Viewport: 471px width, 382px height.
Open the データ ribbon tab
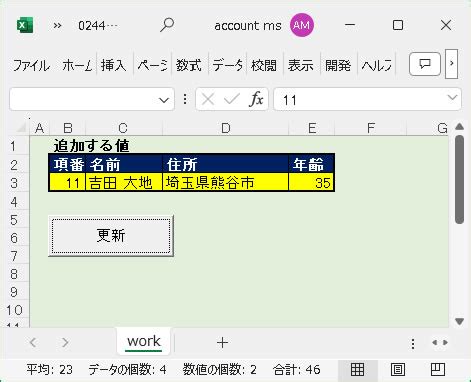(x=227, y=65)
